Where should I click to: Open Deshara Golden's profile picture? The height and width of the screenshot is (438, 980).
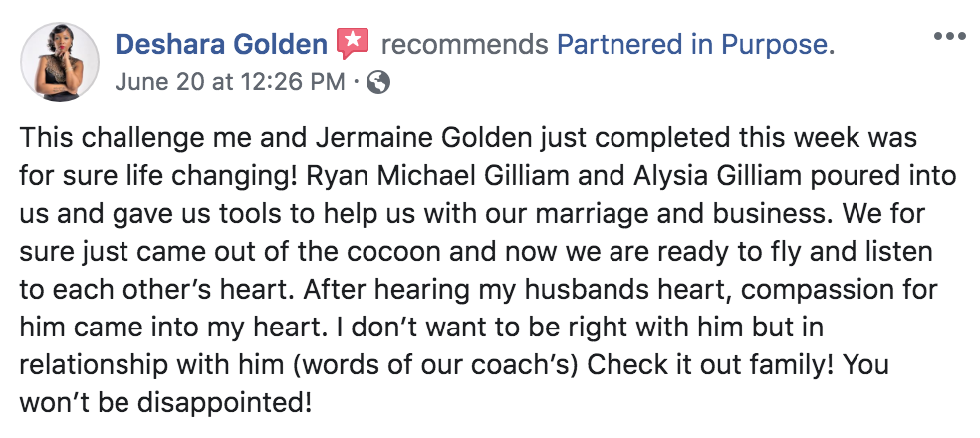pyautogui.click(x=60, y=62)
